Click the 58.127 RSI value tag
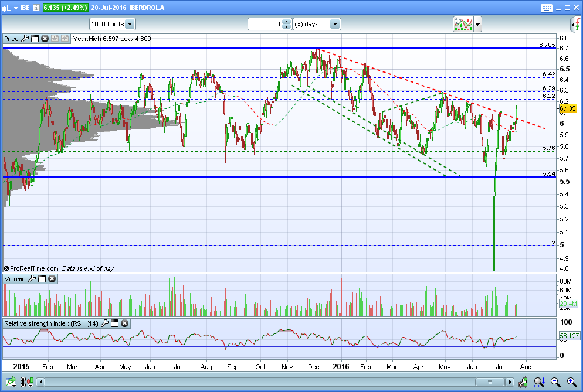 570,336
